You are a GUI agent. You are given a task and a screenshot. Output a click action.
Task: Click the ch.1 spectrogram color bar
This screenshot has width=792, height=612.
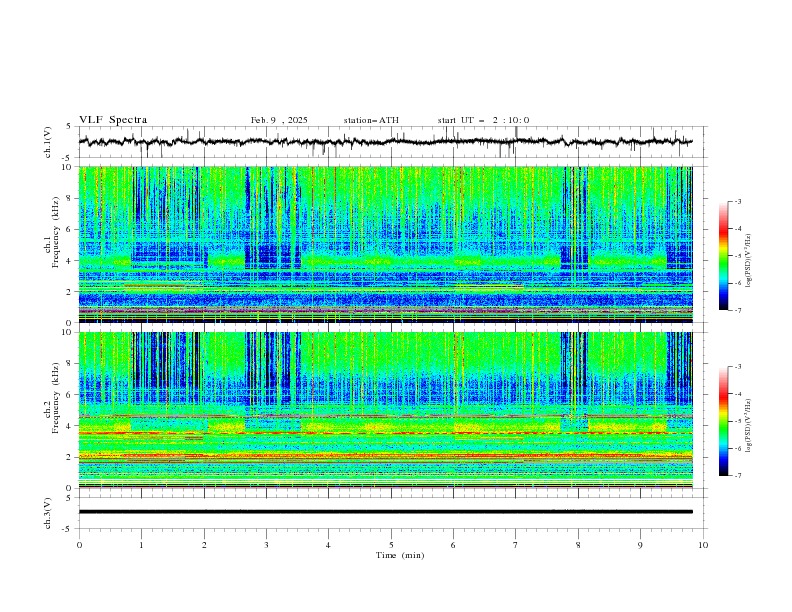(x=723, y=255)
